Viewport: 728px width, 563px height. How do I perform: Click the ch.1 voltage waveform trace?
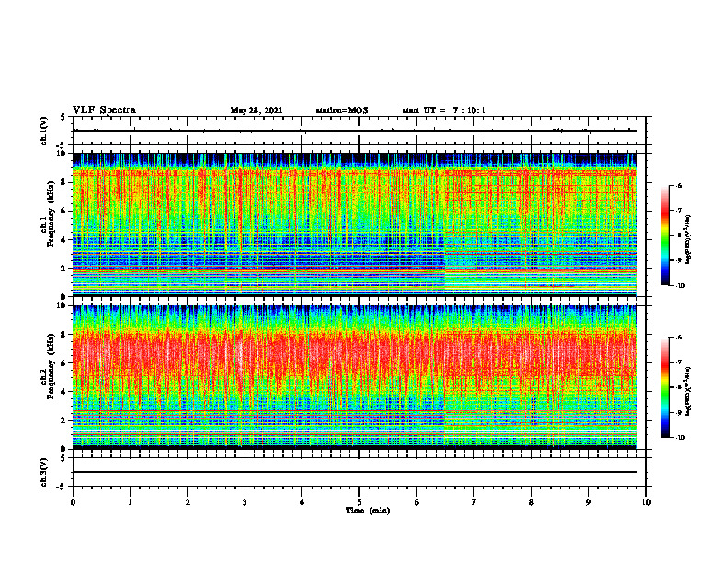pos(355,131)
